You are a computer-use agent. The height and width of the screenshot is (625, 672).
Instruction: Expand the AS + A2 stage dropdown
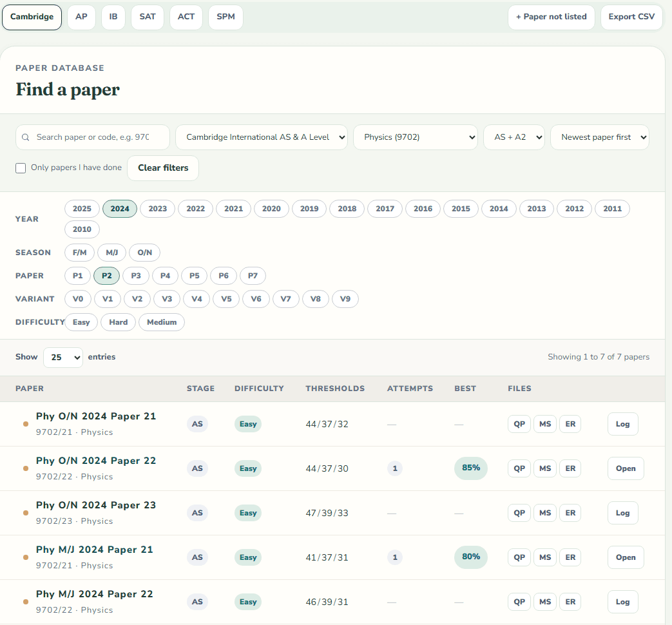(x=514, y=137)
